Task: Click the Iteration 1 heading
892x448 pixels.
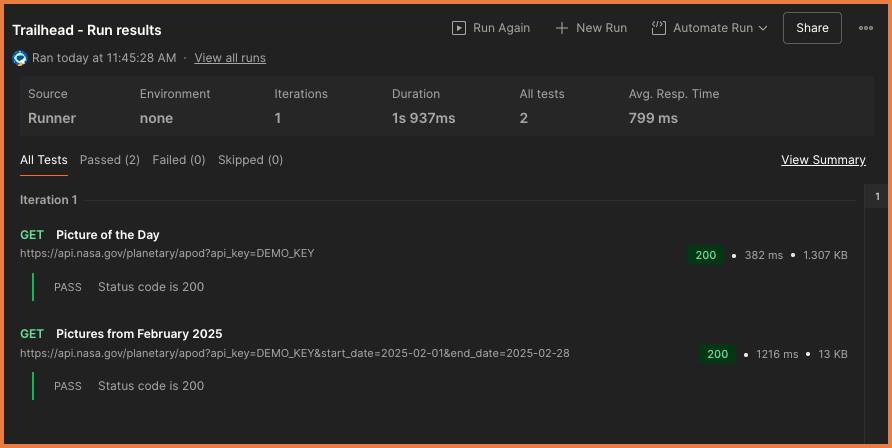Action: tap(48, 200)
